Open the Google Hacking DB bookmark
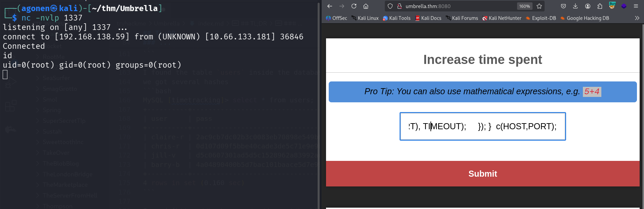Viewport: 644px width, 209px height. pos(585,18)
